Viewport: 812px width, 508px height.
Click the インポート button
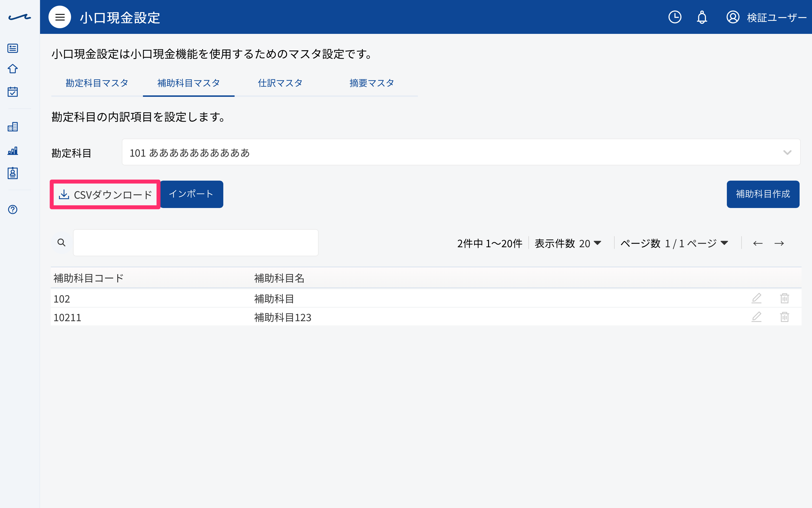[x=191, y=194]
